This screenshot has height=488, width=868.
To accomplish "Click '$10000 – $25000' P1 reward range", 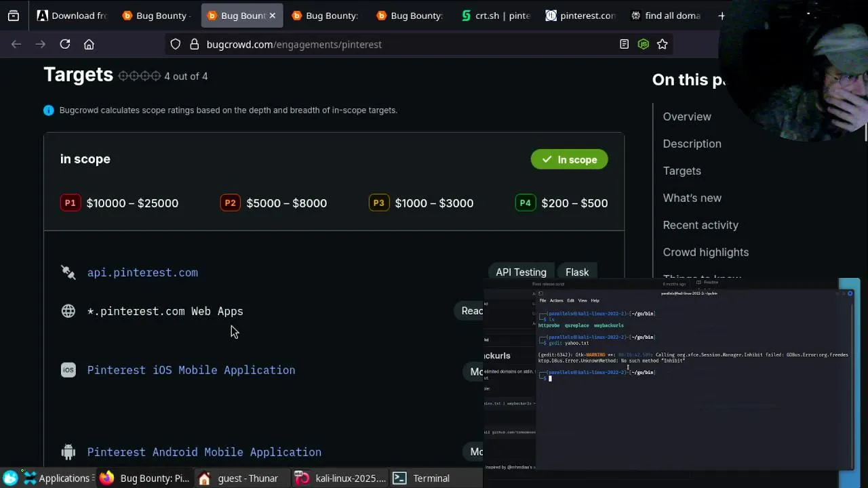I will [x=132, y=203].
